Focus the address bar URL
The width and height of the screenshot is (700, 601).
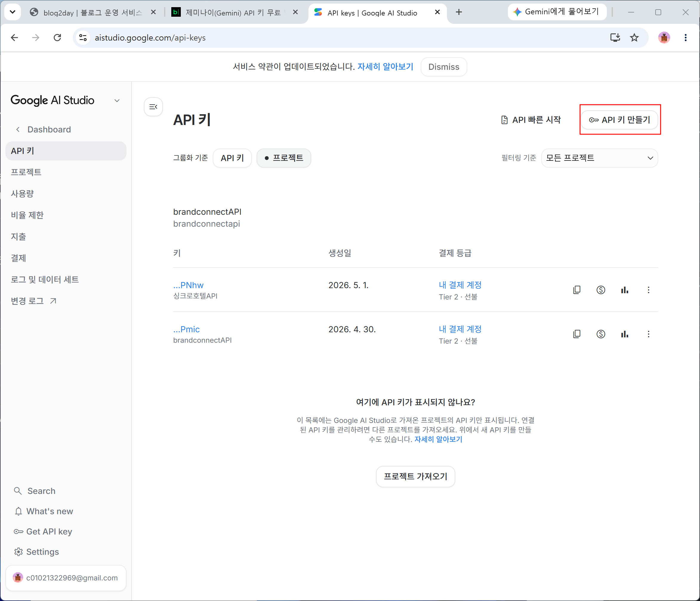pos(150,38)
